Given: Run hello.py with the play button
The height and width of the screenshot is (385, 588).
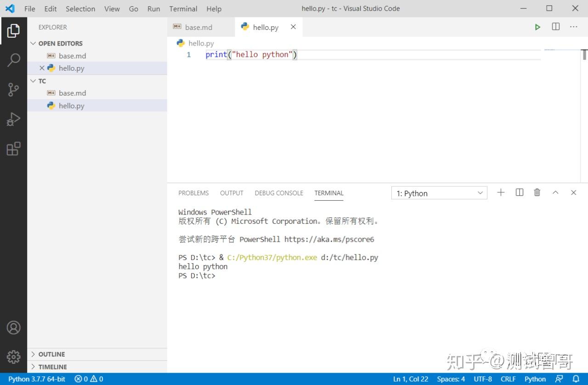Looking at the screenshot, I should point(537,27).
